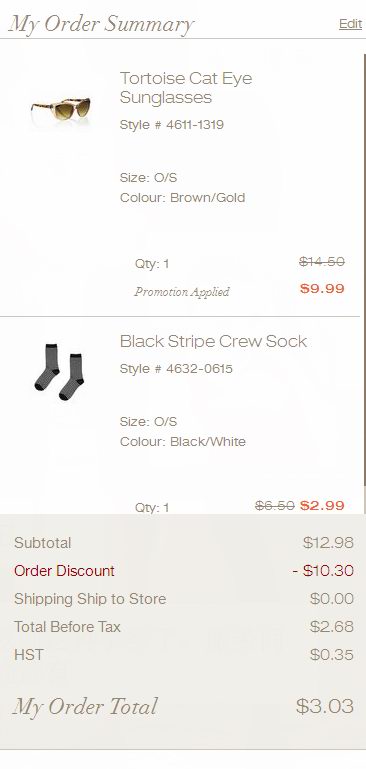Click the struck-through $14.50 original price
The image size is (366, 769).
[x=322, y=262]
